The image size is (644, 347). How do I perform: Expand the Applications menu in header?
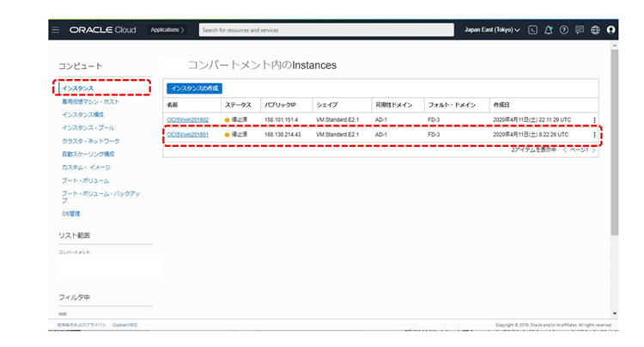point(167,30)
